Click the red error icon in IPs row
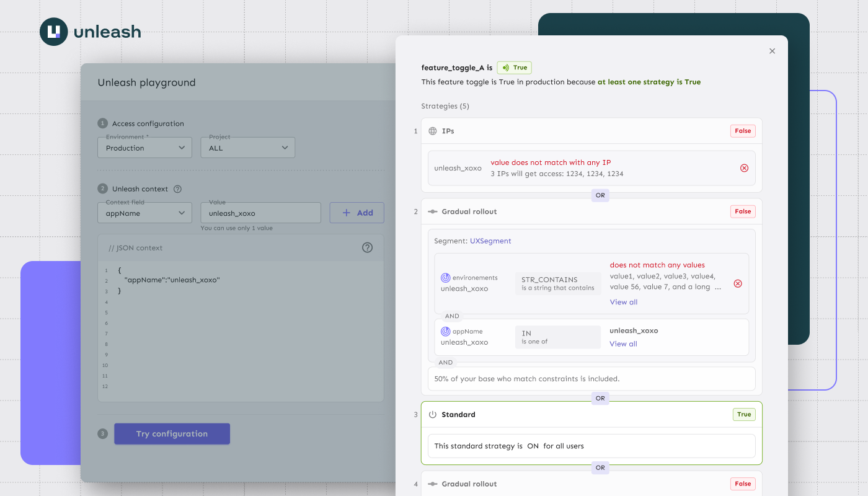Image resolution: width=868 pixels, height=496 pixels. tap(744, 168)
